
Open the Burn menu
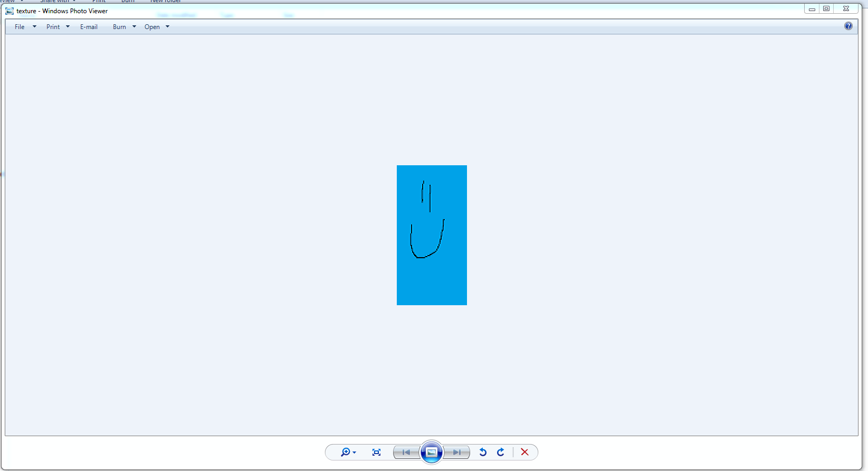(119, 27)
